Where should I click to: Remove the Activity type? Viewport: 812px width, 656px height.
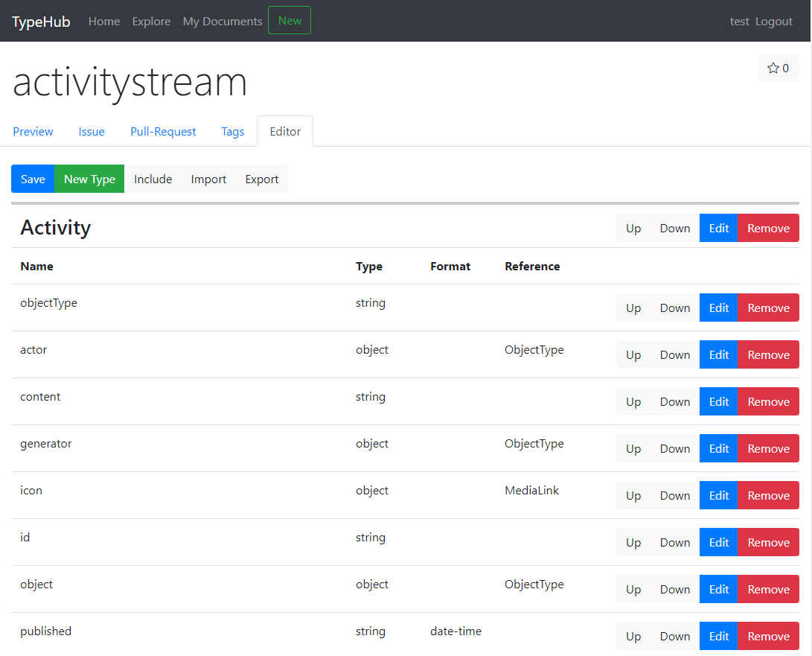769,228
